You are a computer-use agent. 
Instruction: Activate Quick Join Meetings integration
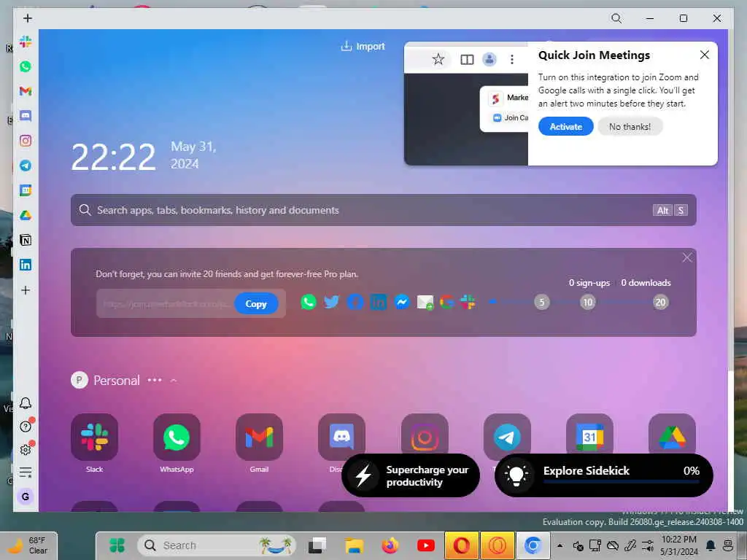pyautogui.click(x=565, y=127)
